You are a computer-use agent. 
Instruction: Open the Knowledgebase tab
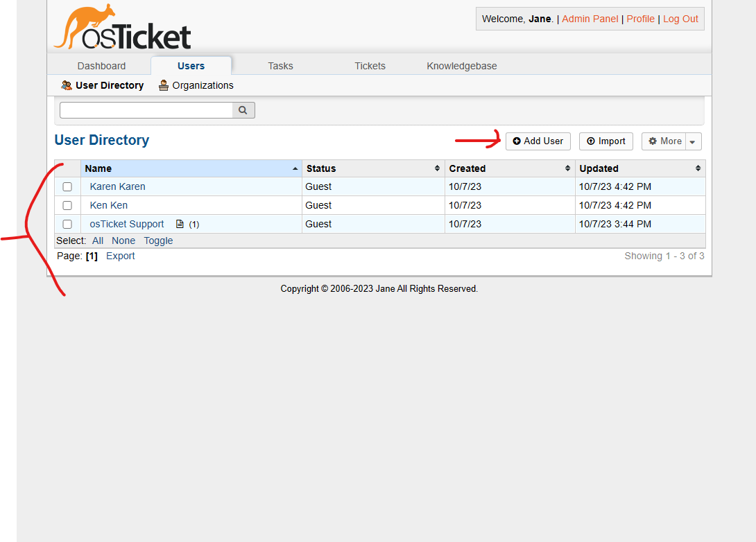tap(462, 66)
